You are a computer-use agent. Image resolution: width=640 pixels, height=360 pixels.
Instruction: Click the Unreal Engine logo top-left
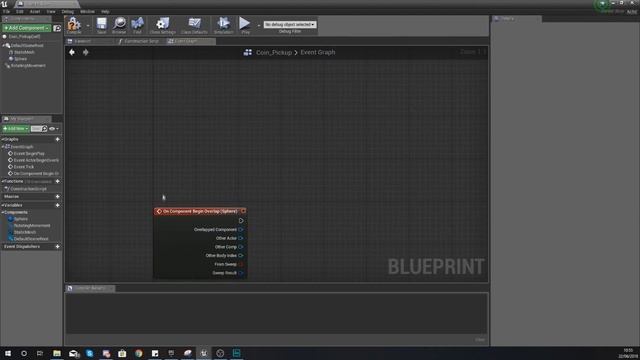pyautogui.click(x=4, y=4)
